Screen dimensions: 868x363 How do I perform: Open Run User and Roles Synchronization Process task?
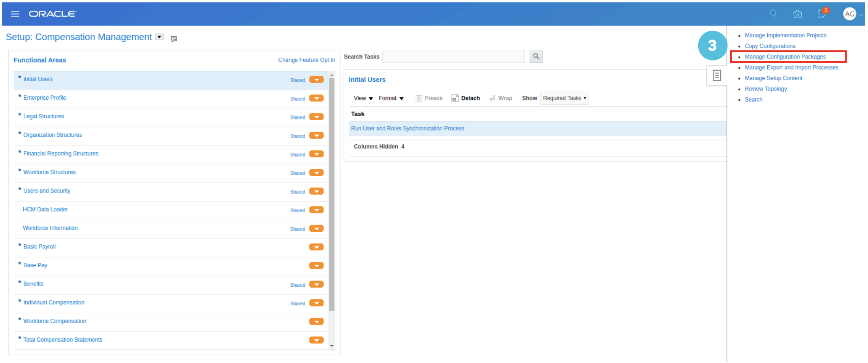[408, 128]
